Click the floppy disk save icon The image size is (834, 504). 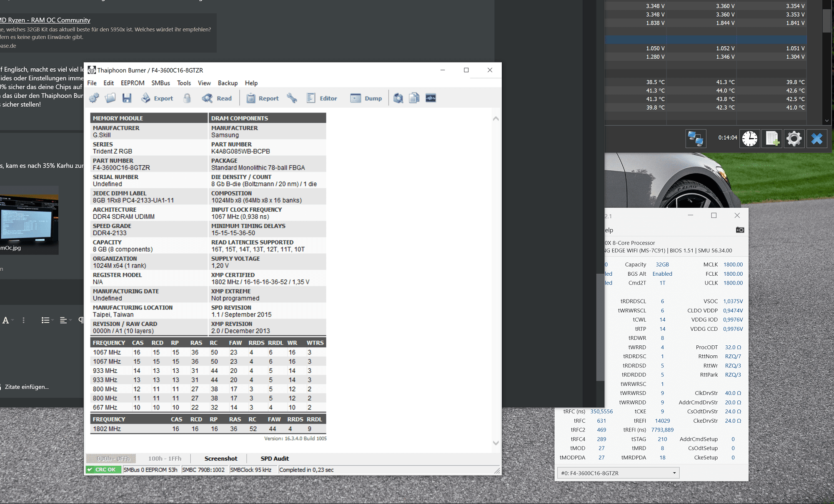pos(127,98)
